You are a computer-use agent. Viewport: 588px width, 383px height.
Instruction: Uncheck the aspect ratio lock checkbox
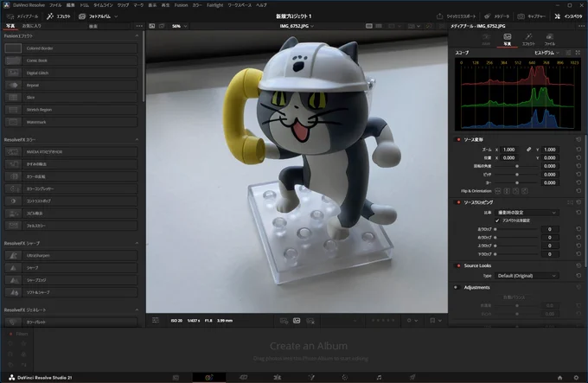point(497,220)
